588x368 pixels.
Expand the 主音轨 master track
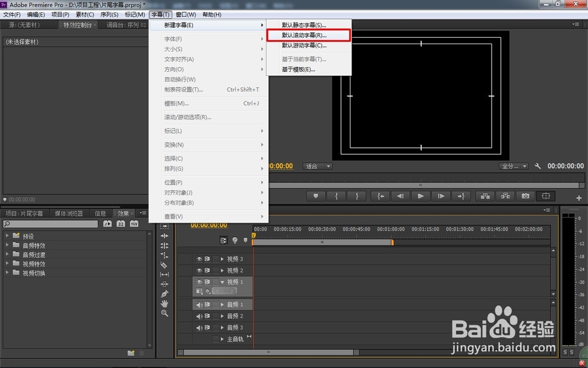pyautogui.click(x=222, y=339)
